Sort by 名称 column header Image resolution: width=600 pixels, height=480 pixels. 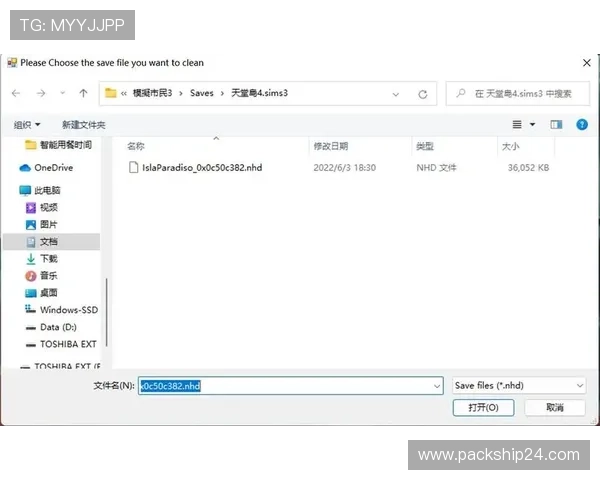click(136, 146)
